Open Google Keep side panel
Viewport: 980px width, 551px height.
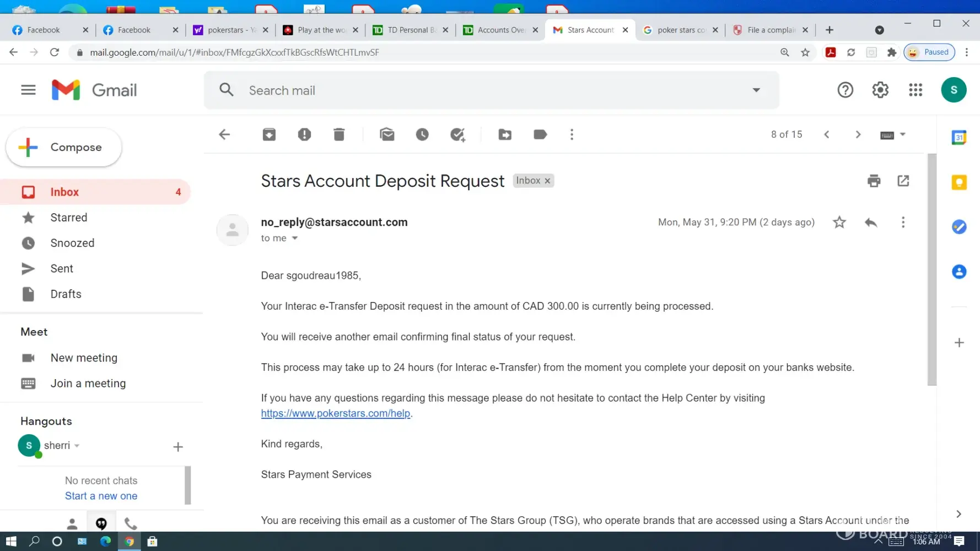click(x=959, y=182)
